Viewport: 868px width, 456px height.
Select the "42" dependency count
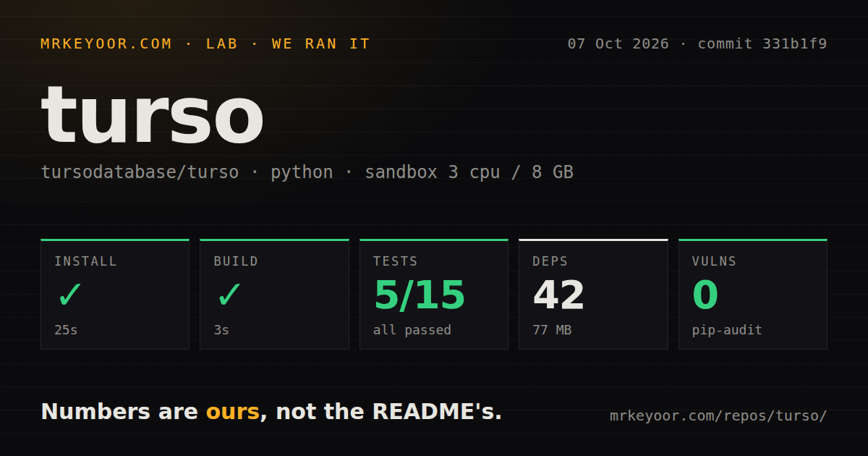click(558, 295)
